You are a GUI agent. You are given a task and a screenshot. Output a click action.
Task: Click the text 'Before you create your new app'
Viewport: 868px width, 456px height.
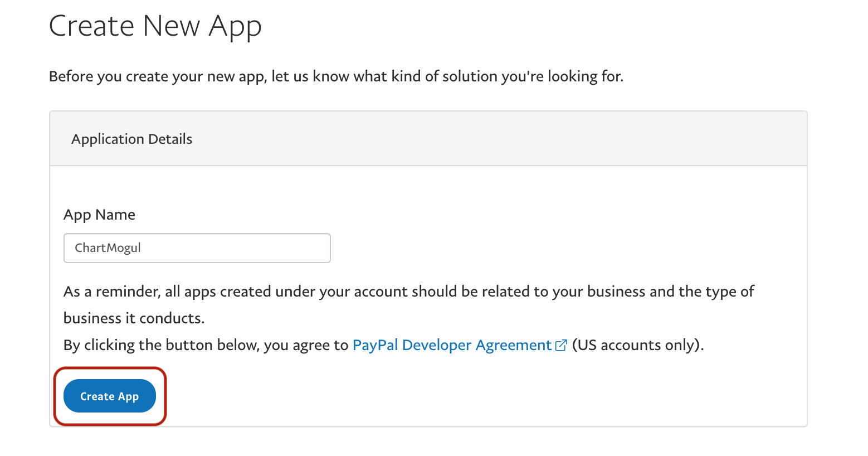point(158,76)
